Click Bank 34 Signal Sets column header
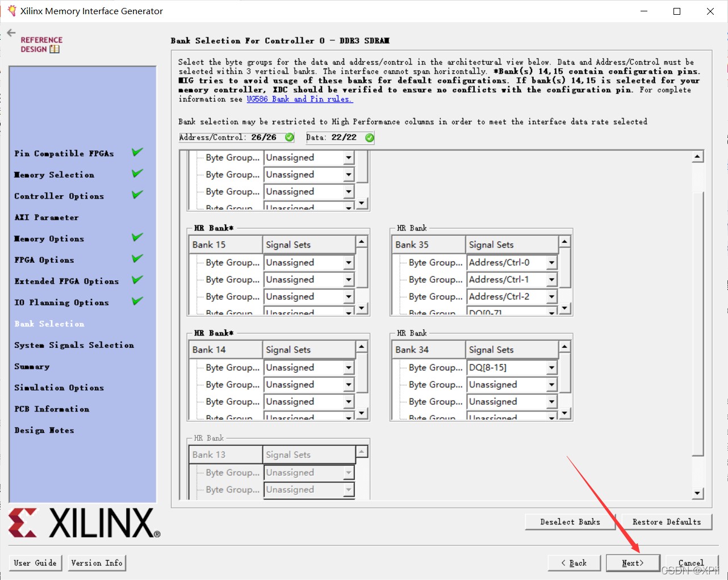 click(x=512, y=350)
